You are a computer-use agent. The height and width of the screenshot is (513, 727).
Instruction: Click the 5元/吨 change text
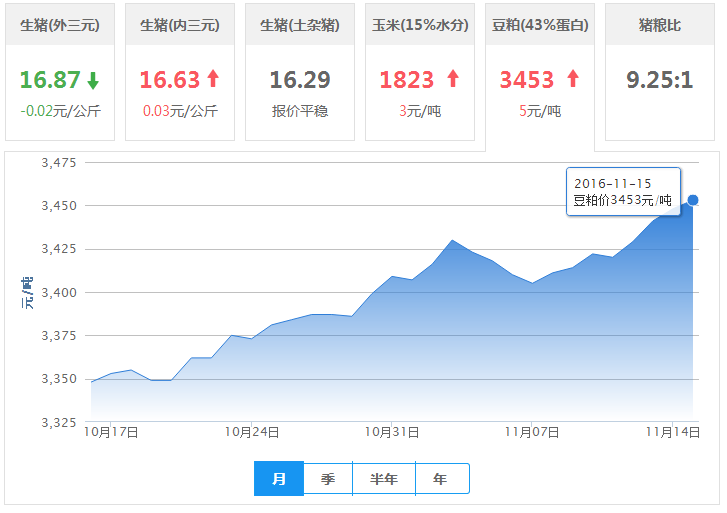pos(540,111)
